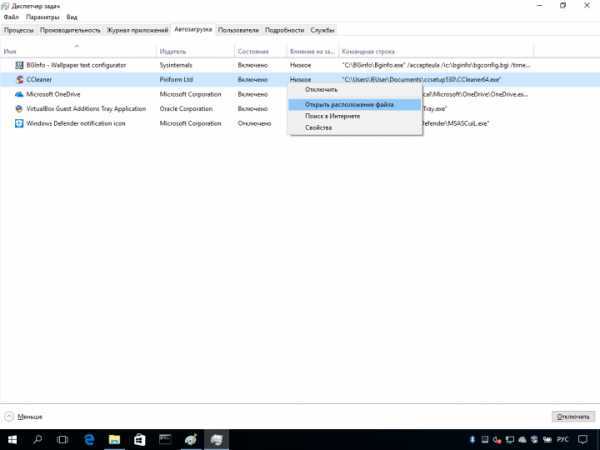
Task: Open the Windows Start menu
Action: [12, 440]
